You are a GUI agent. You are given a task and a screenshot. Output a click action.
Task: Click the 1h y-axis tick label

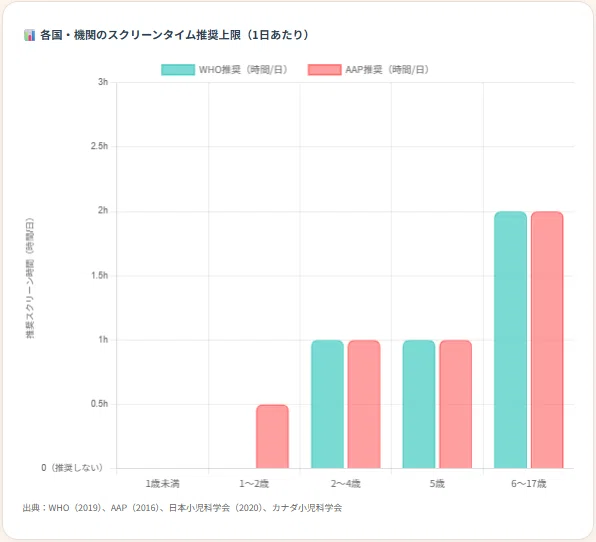103,339
